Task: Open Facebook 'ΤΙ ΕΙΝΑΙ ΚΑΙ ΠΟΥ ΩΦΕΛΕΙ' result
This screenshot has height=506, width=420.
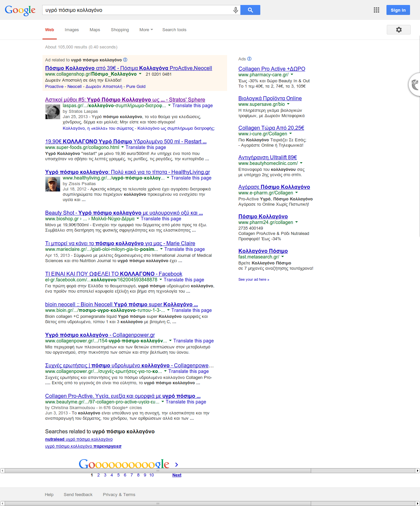Action: tap(114, 274)
